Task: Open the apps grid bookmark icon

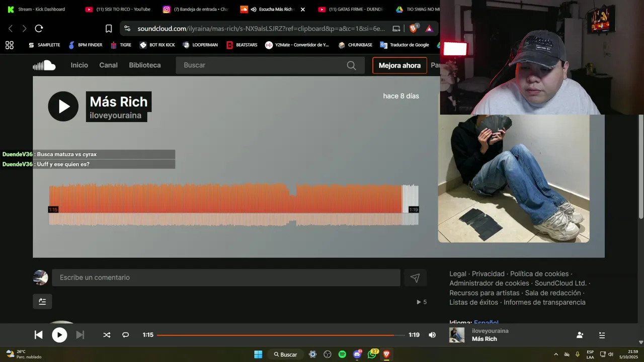Action: 10,45
